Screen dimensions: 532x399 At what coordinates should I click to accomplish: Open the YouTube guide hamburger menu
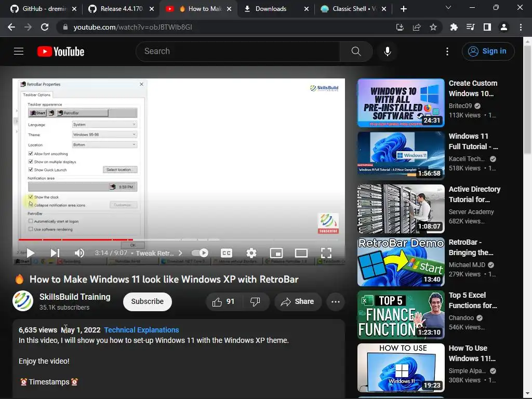pyautogui.click(x=19, y=51)
